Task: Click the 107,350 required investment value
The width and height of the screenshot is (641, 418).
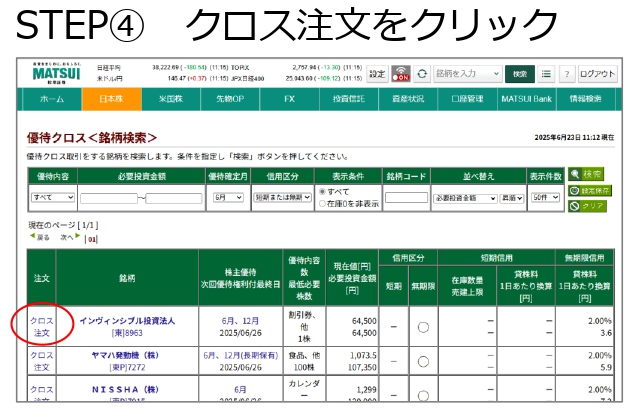Action: [362, 367]
